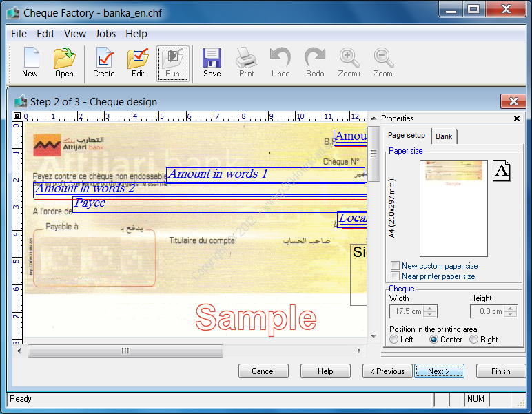The height and width of the screenshot is (414, 532).
Task: Click the Create cheque toolbar icon
Action: pyautogui.click(x=104, y=63)
